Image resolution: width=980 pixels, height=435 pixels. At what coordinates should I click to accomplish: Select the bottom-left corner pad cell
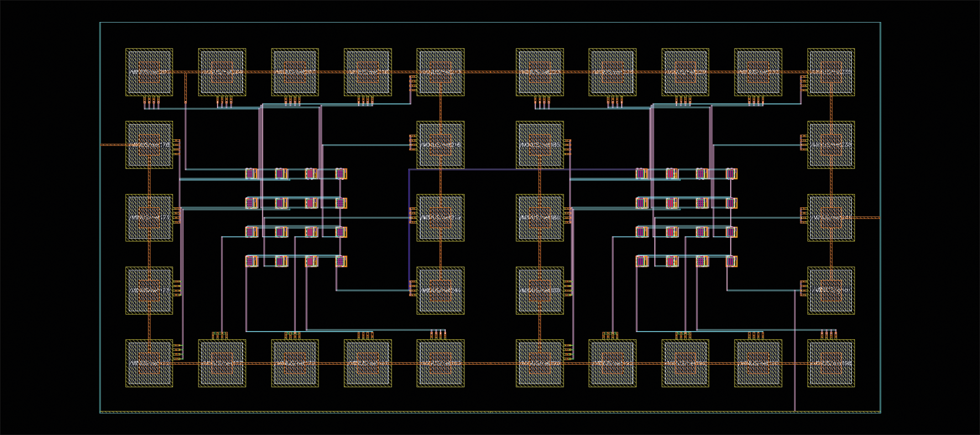(149, 363)
